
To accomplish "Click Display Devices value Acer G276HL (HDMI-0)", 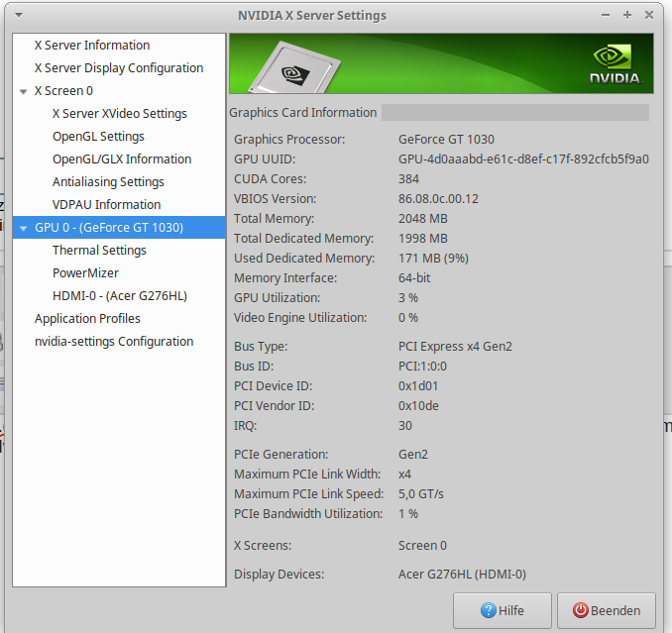I will (462, 574).
